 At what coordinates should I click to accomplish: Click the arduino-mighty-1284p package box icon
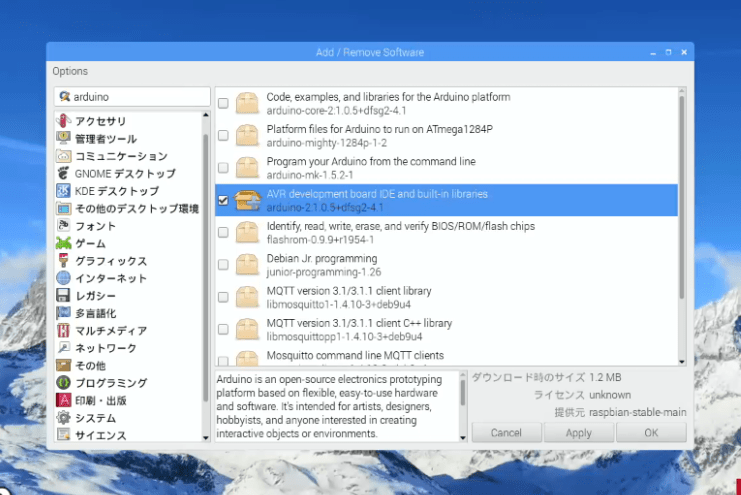pyautogui.click(x=247, y=135)
